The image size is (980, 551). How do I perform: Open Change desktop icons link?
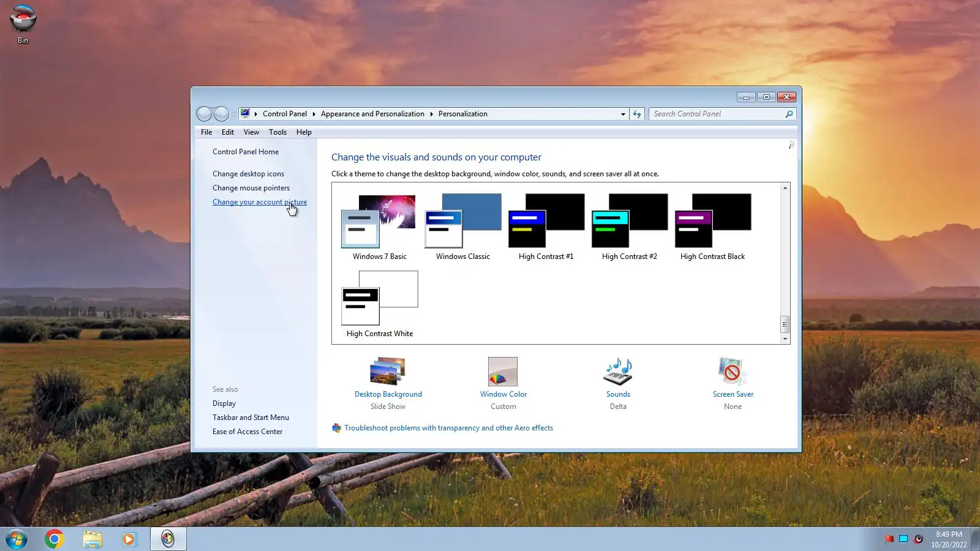[x=248, y=174]
